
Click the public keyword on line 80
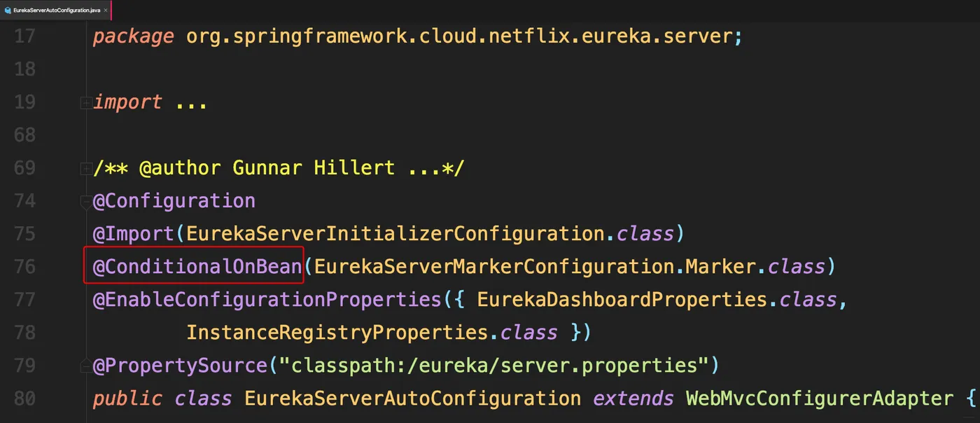pyautogui.click(x=127, y=398)
